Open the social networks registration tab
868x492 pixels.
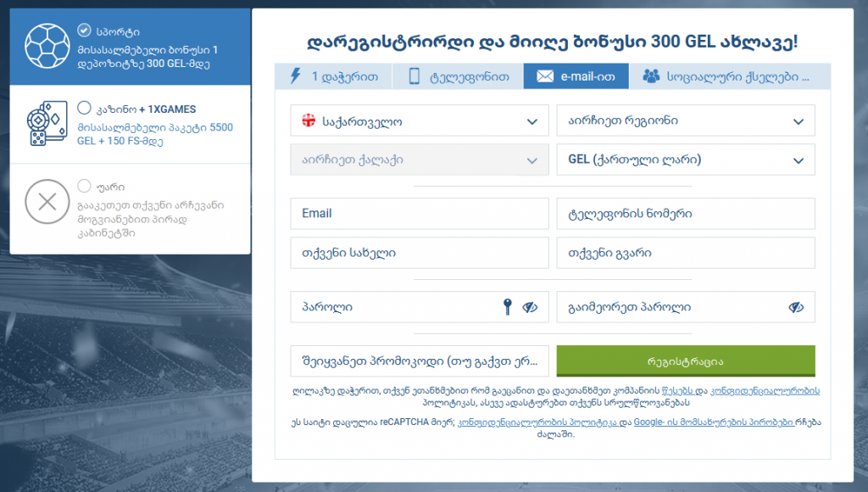[728, 76]
